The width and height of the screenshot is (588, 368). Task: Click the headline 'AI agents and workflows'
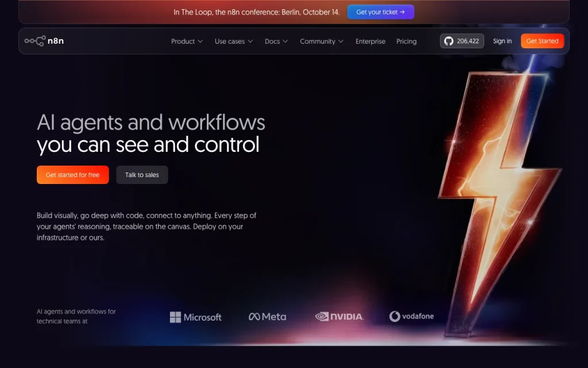pyautogui.click(x=151, y=122)
